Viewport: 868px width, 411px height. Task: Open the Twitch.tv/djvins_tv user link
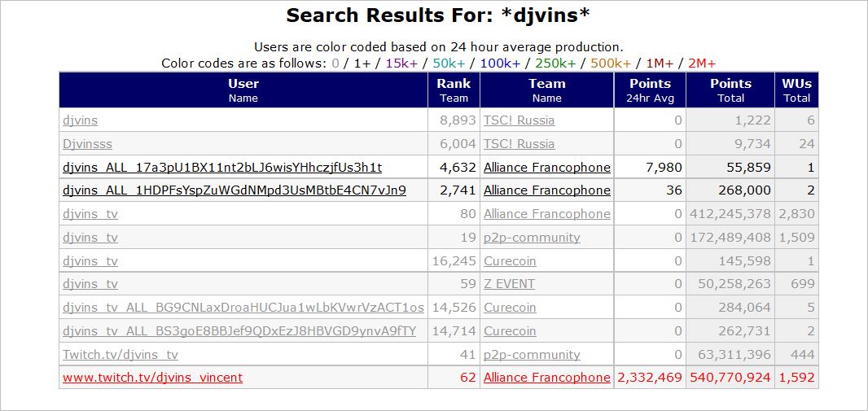(x=120, y=355)
